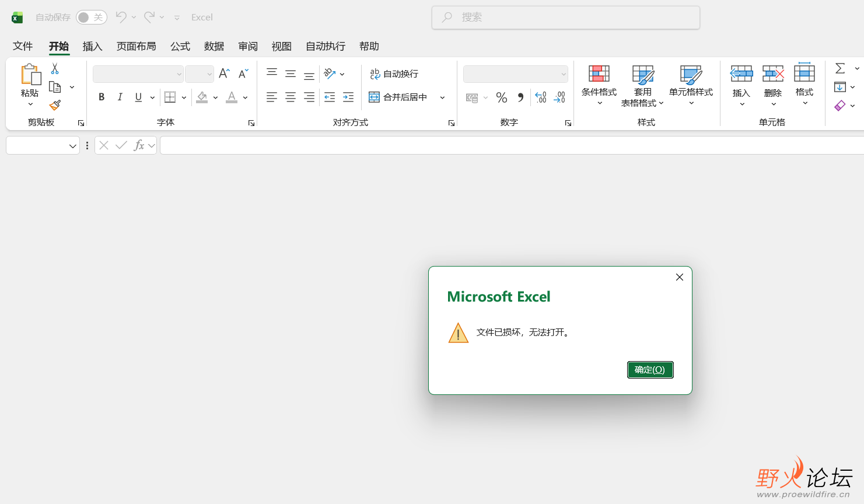Viewport: 864px width, 504px height.
Task: Click the Insert Function fx icon
Action: pos(139,145)
